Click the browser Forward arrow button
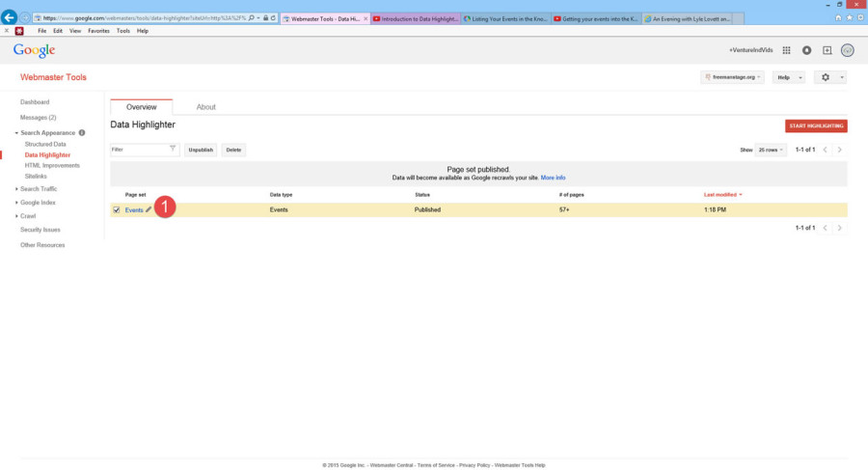 pyautogui.click(x=25, y=17)
